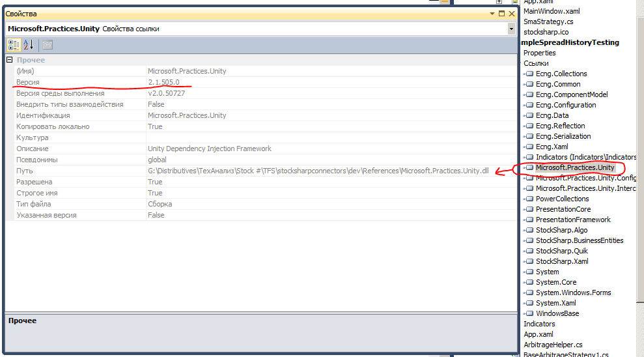Click the StockSharp.Algo reference icon
The width and height of the screenshot is (644, 357).
(x=529, y=231)
